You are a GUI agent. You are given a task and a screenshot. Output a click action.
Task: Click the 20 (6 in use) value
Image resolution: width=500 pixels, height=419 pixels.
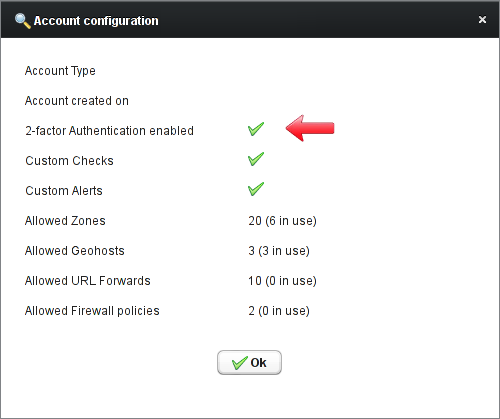[x=282, y=221]
